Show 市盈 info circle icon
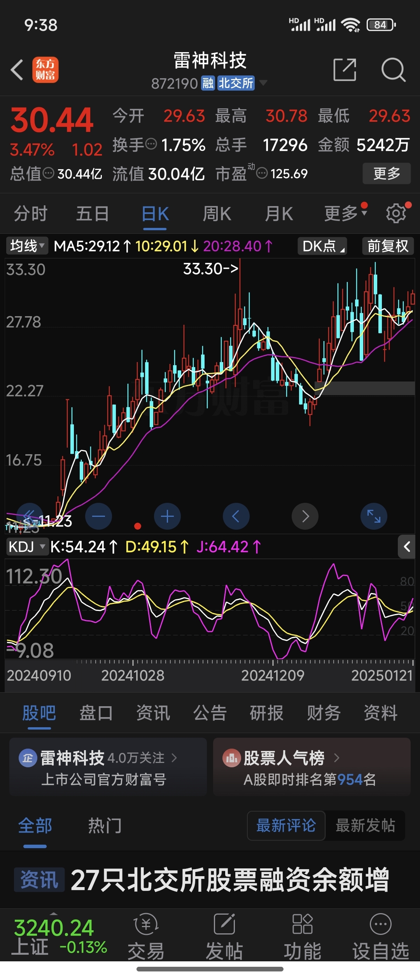 pyautogui.click(x=262, y=173)
